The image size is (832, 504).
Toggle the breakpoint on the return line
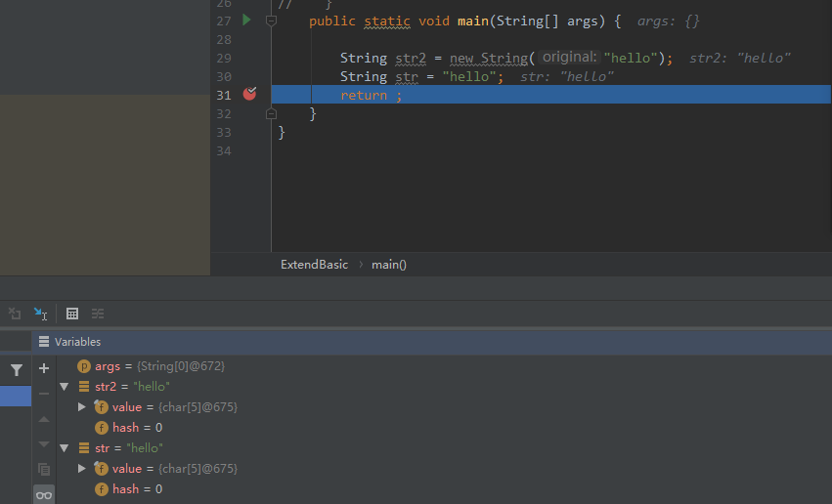point(249,94)
